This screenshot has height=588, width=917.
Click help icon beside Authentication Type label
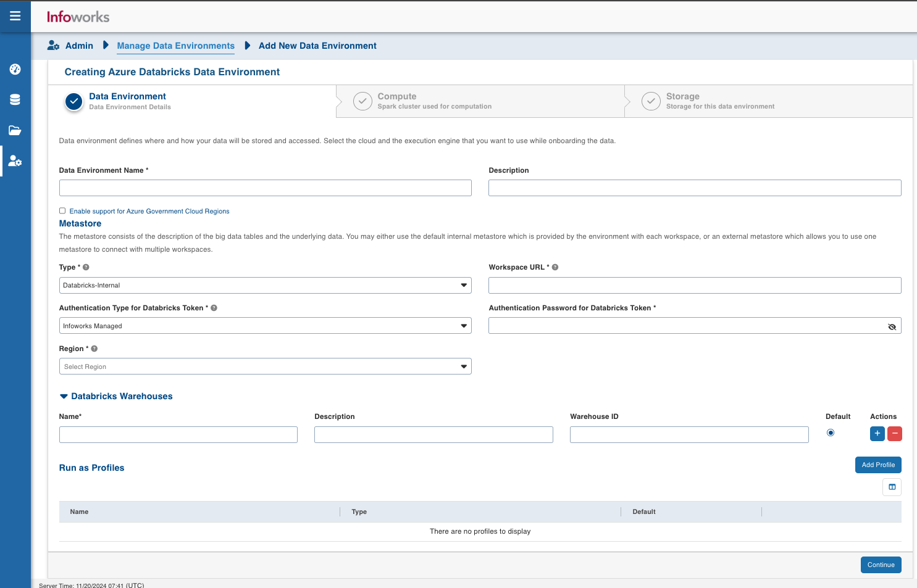pyautogui.click(x=214, y=308)
